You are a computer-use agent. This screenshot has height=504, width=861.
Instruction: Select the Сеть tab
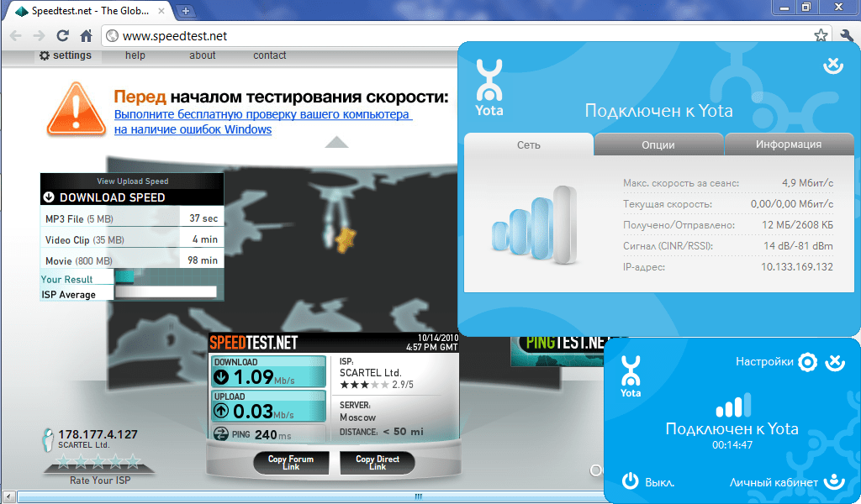[x=528, y=144]
